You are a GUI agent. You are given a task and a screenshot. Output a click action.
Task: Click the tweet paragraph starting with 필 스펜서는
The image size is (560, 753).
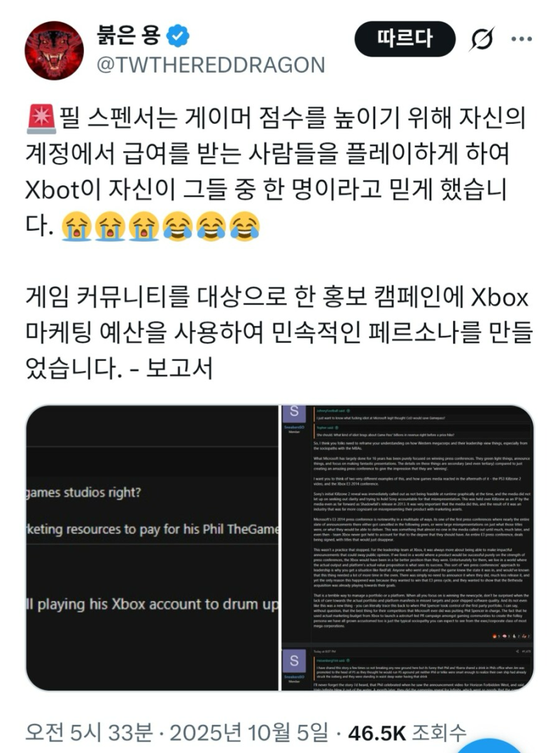coord(276,172)
